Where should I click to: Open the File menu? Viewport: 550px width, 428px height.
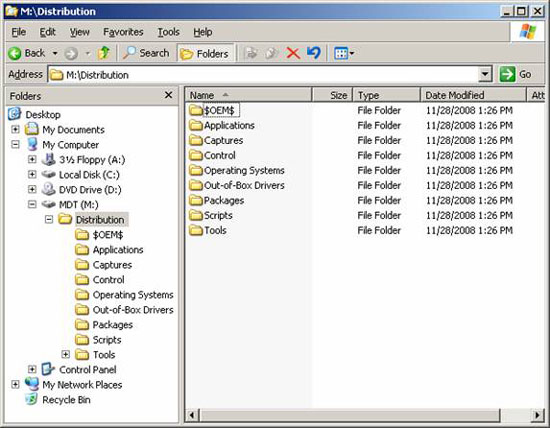[x=19, y=32]
